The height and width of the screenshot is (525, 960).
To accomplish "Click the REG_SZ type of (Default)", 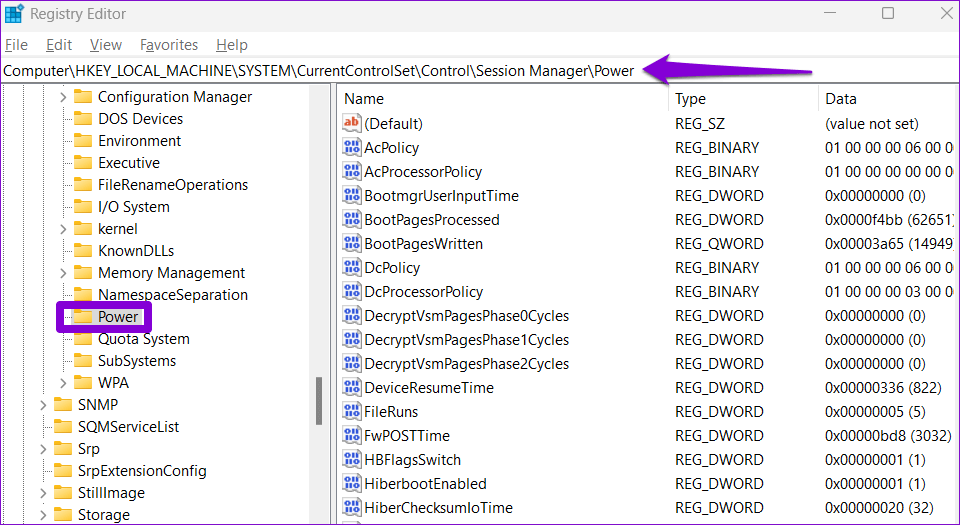I will [x=700, y=124].
